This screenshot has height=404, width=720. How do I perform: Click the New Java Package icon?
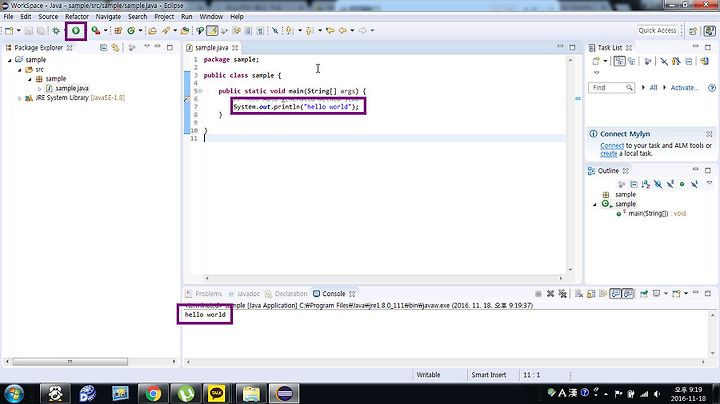coord(118,30)
